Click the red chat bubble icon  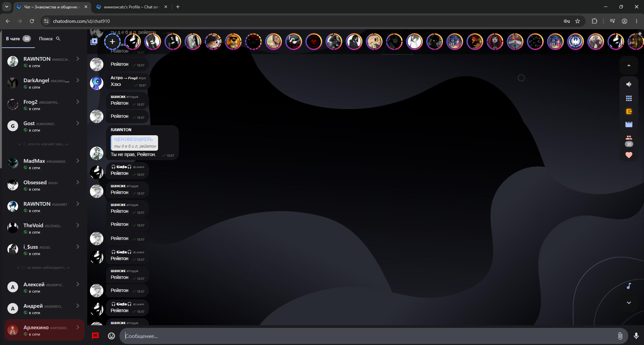tap(95, 336)
